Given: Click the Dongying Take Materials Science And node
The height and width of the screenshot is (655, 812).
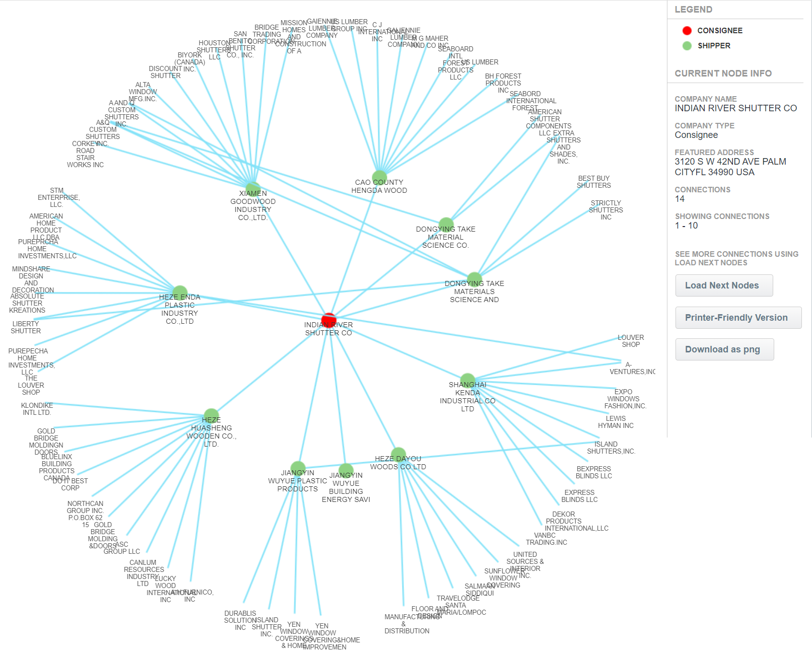Looking at the screenshot, I should pos(474,279).
